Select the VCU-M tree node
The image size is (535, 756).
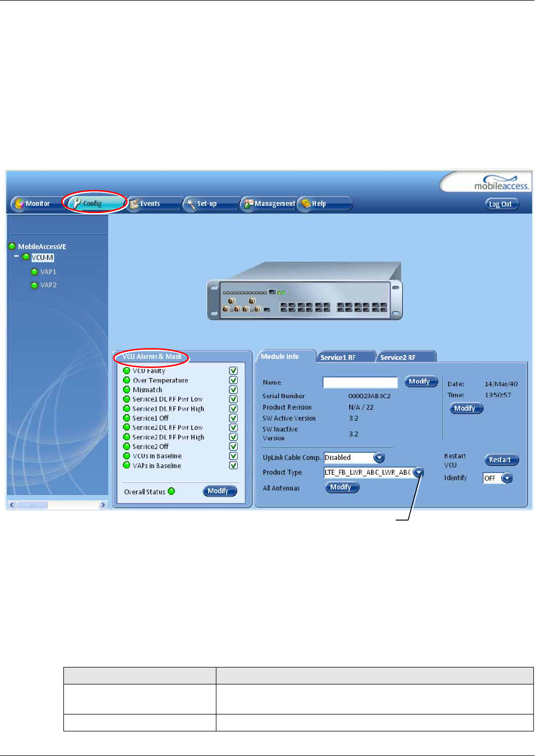click(x=43, y=258)
